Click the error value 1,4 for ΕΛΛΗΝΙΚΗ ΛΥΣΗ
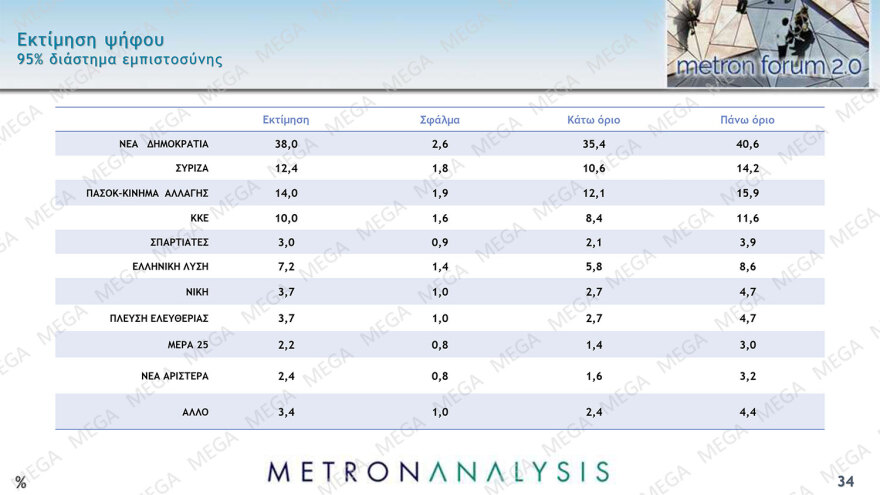The image size is (880, 495). point(440,267)
